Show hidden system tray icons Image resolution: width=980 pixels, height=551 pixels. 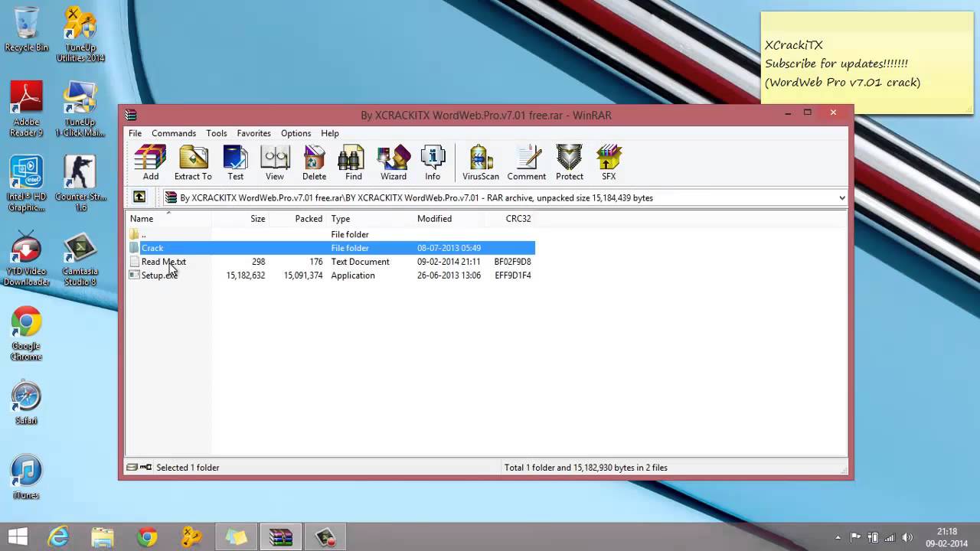click(x=837, y=537)
